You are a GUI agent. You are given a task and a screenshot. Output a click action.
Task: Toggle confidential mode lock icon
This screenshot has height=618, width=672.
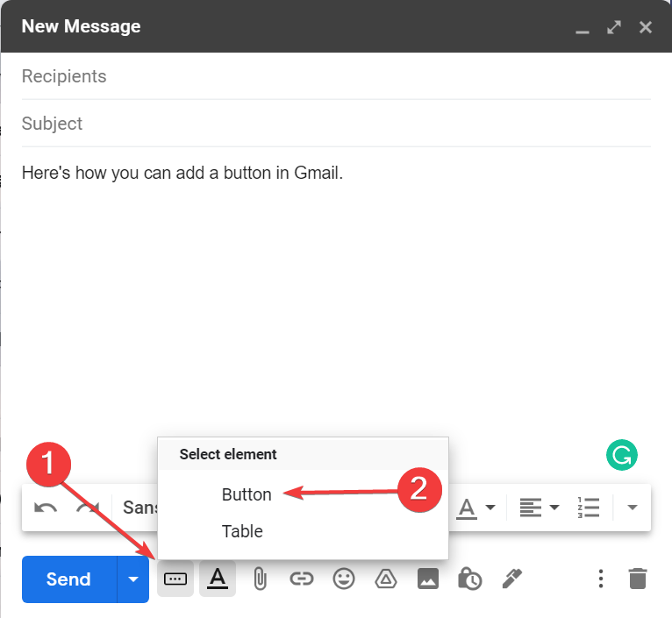click(x=469, y=579)
